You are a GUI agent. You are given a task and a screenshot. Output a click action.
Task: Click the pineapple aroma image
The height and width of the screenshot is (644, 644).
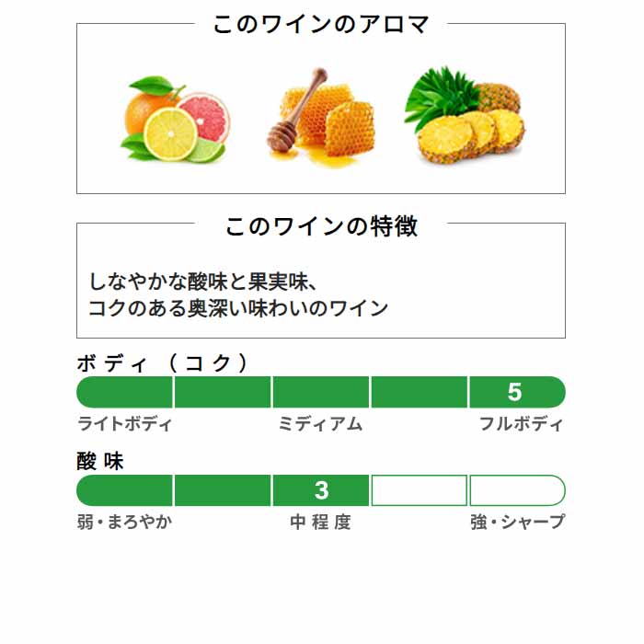tap(464, 115)
